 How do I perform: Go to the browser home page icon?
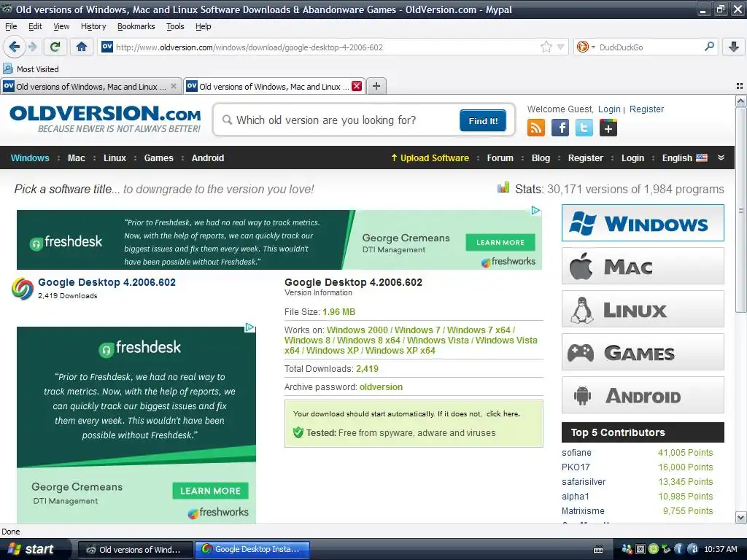(82, 47)
